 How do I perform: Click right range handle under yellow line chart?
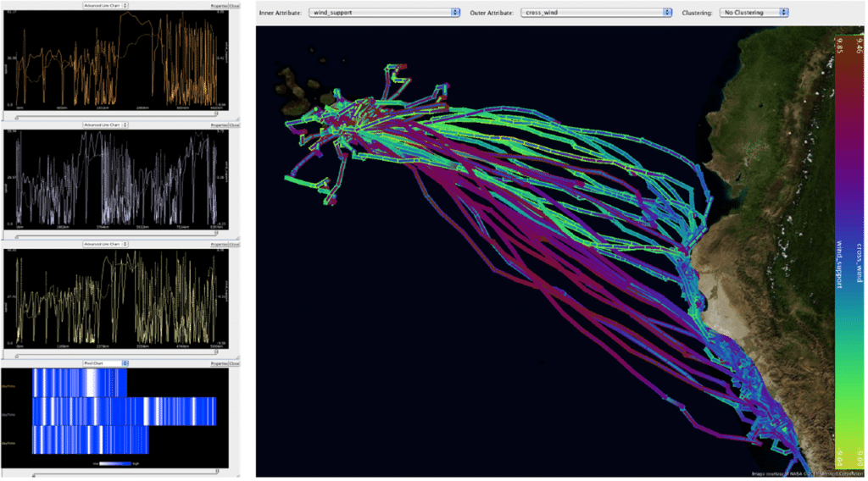coord(216,351)
